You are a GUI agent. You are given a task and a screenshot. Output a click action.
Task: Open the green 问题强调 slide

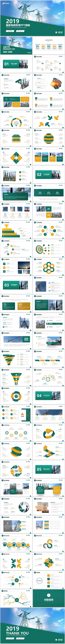tap(49, 598)
